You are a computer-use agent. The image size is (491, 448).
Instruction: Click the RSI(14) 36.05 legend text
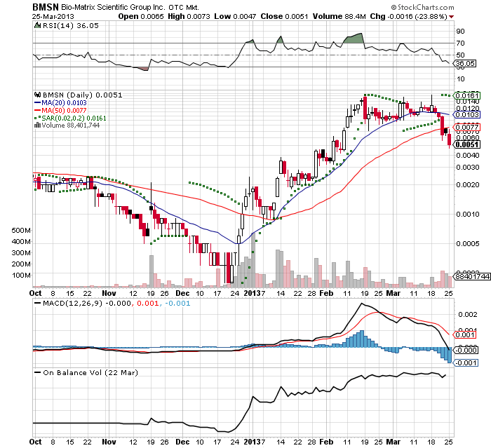[70, 26]
